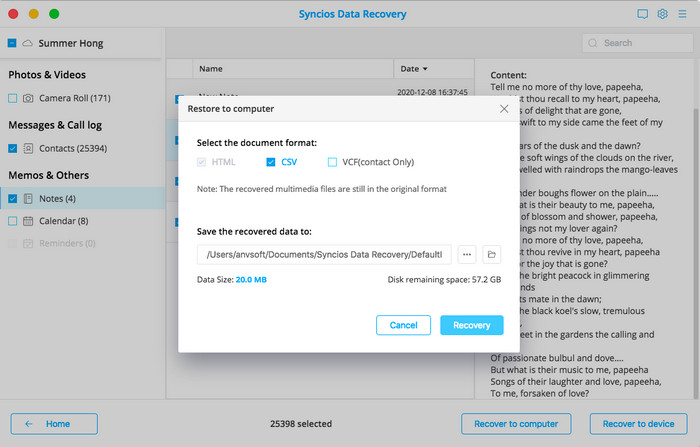Click Cancel in the restore dialog

tap(403, 325)
